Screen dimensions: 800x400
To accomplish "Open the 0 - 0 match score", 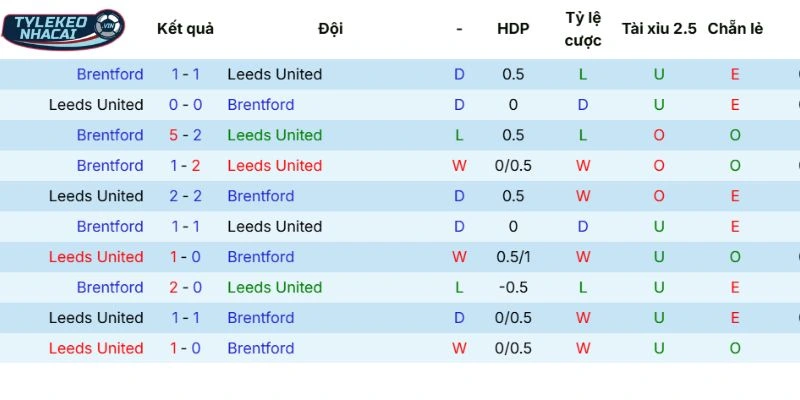I will (x=185, y=105).
